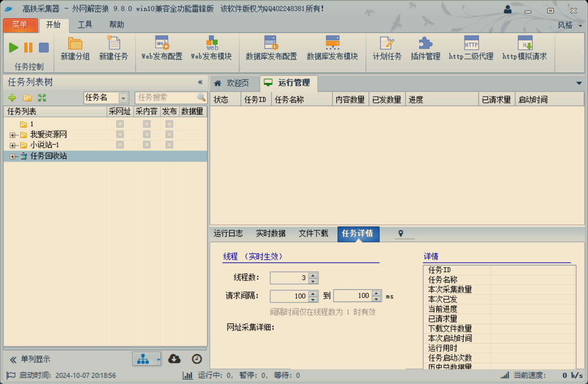
Task: Open tab list dropdown arrow at right
Action: coord(579,83)
